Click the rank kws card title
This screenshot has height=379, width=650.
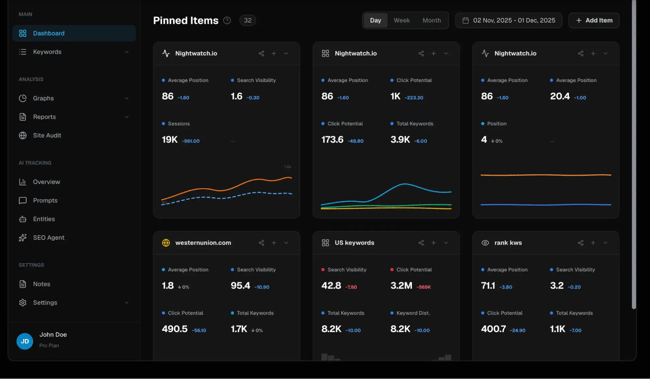[508, 243]
